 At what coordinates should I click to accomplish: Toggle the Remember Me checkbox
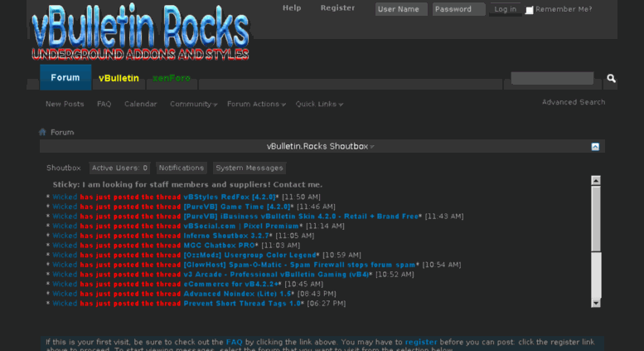[x=530, y=10]
